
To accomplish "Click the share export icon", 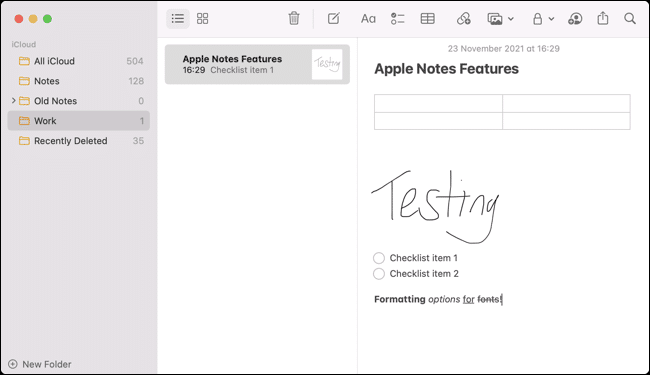I will [603, 18].
